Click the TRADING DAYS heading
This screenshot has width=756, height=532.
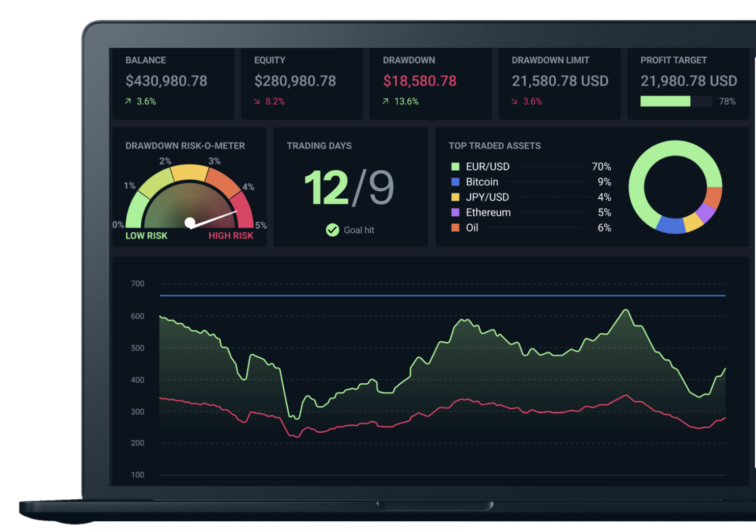tap(319, 146)
